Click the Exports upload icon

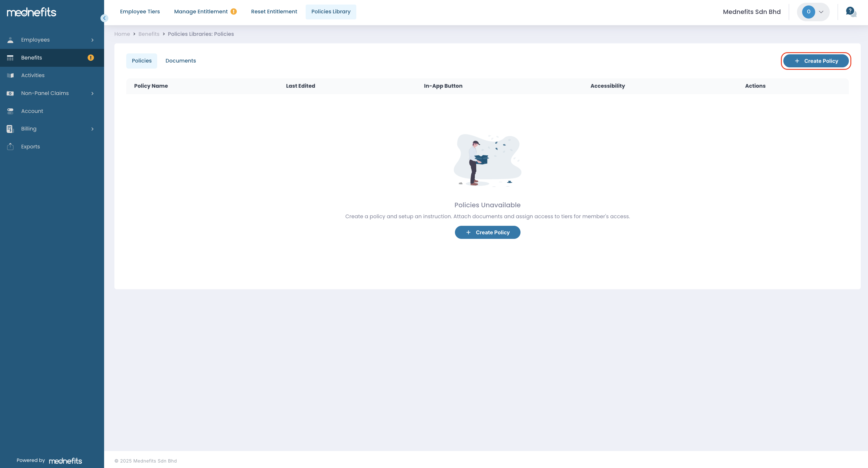tap(10, 147)
